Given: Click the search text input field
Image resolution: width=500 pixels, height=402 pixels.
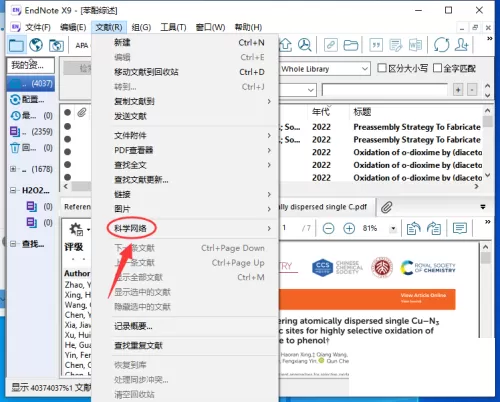Looking at the screenshot, I should click(385, 90).
